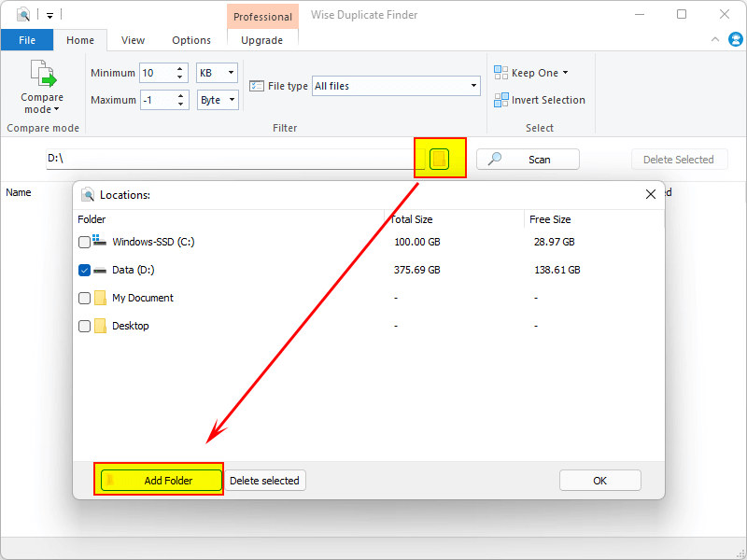This screenshot has width=747, height=560.
Task: Click the user account icon in ribbon
Action: tap(736, 39)
